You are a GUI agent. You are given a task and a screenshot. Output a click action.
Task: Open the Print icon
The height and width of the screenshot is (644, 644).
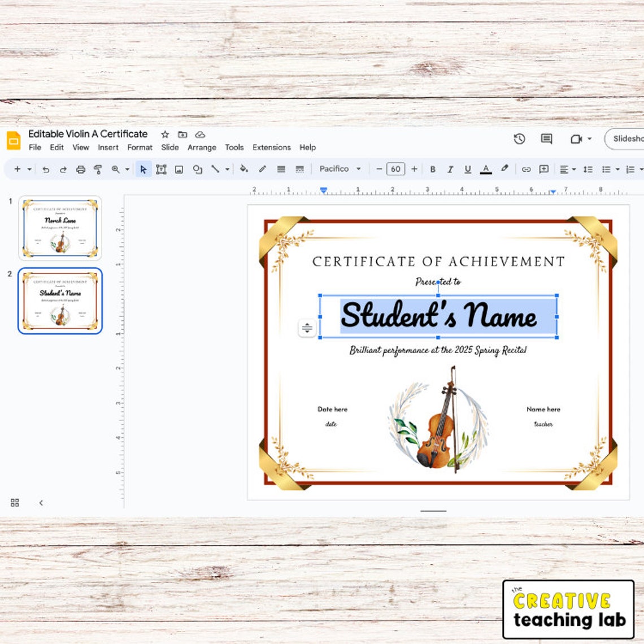[80, 169]
